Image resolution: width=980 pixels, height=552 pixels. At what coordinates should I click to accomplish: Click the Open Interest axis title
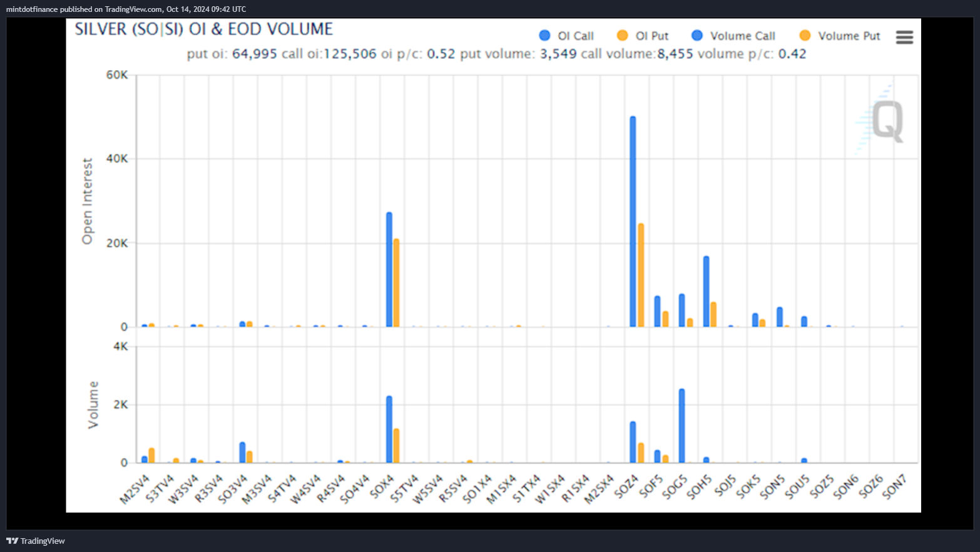pos(87,201)
